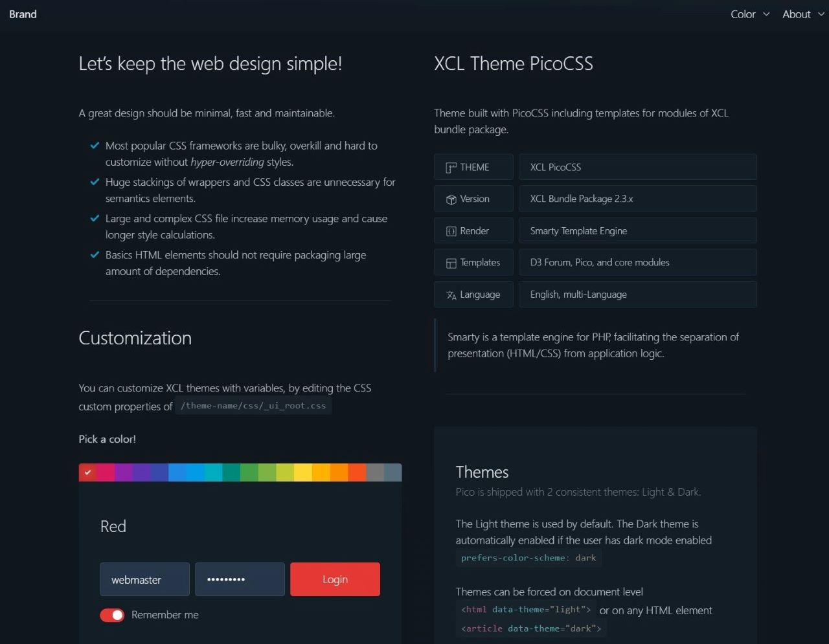Go to the Brand home link
The width and height of the screenshot is (829, 644).
pyautogui.click(x=23, y=14)
